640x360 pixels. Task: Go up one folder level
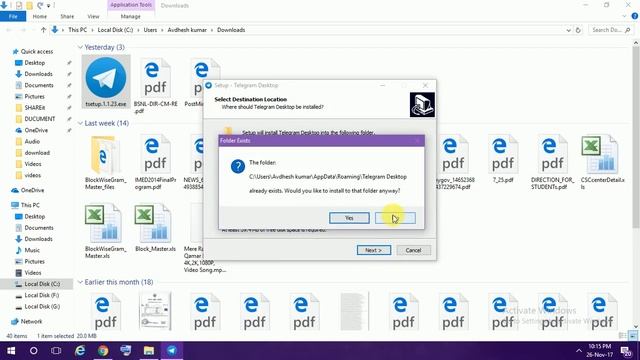(x=43, y=30)
